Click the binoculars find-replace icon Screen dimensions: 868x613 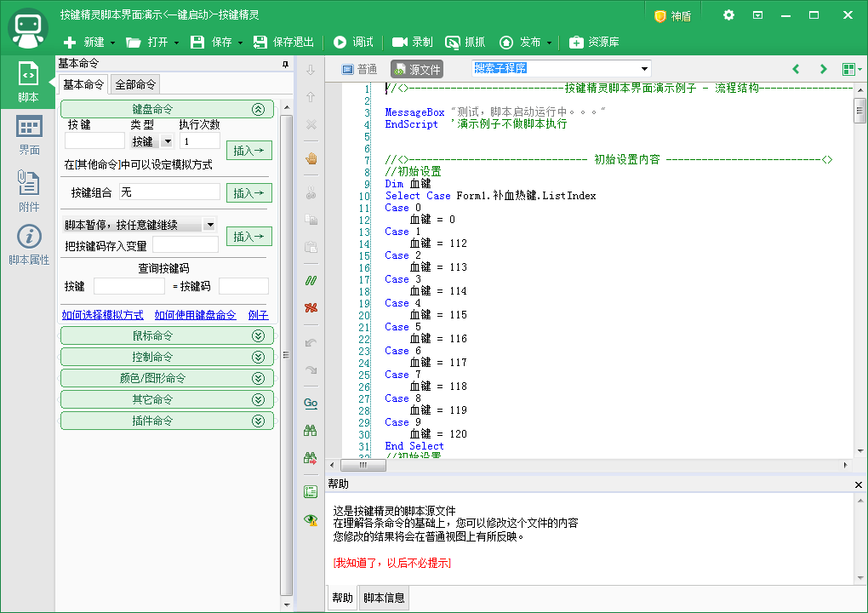pyautogui.click(x=311, y=458)
